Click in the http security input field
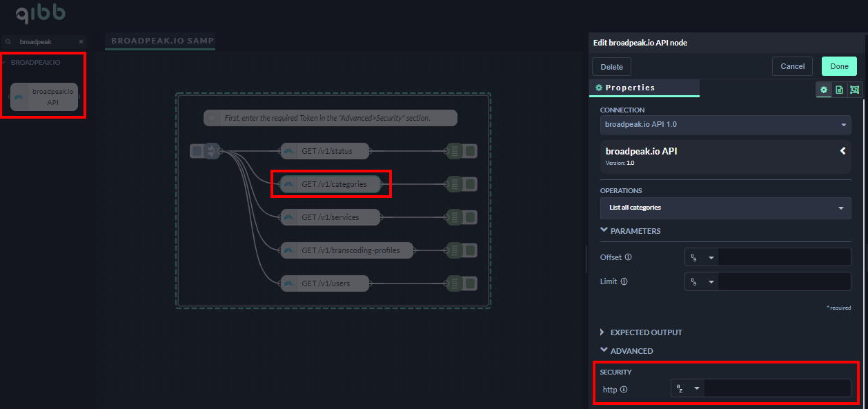Image resolution: width=868 pixels, height=409 pixels. click(x=777, y=388)
